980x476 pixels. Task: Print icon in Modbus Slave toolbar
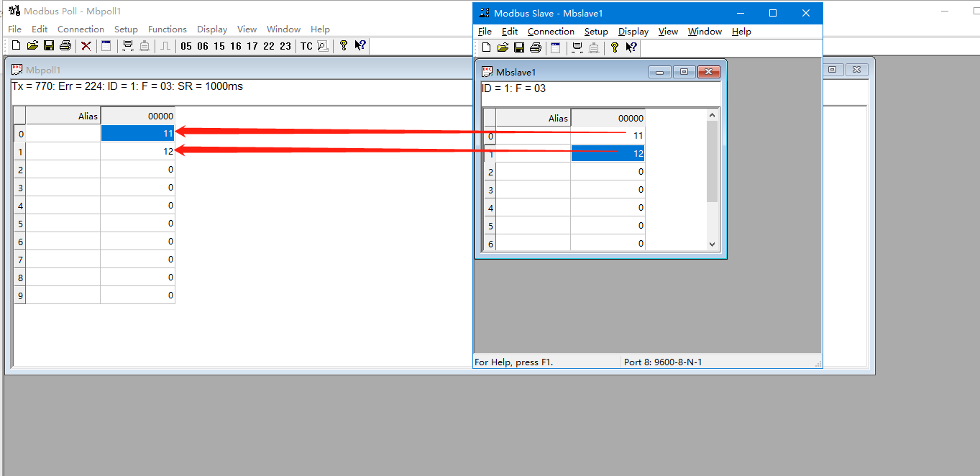(x=535, y=48)
